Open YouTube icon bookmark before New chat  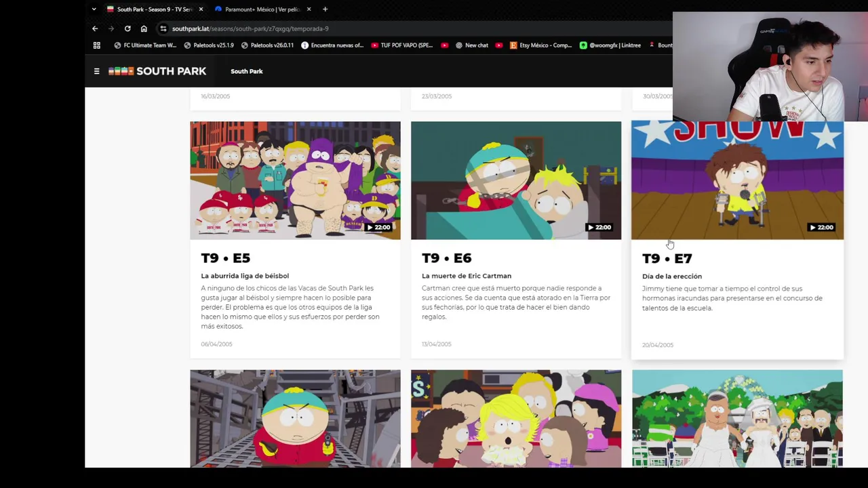click(445, 45)
